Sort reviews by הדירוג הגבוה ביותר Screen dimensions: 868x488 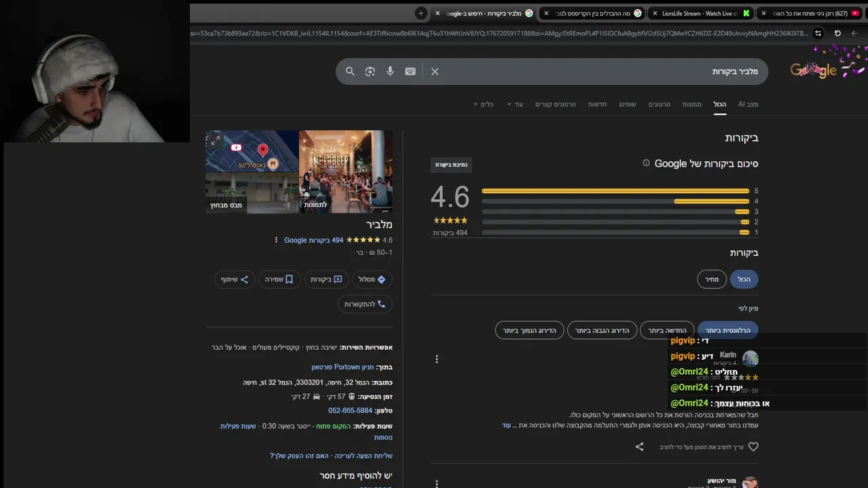[x=602, y=330]
